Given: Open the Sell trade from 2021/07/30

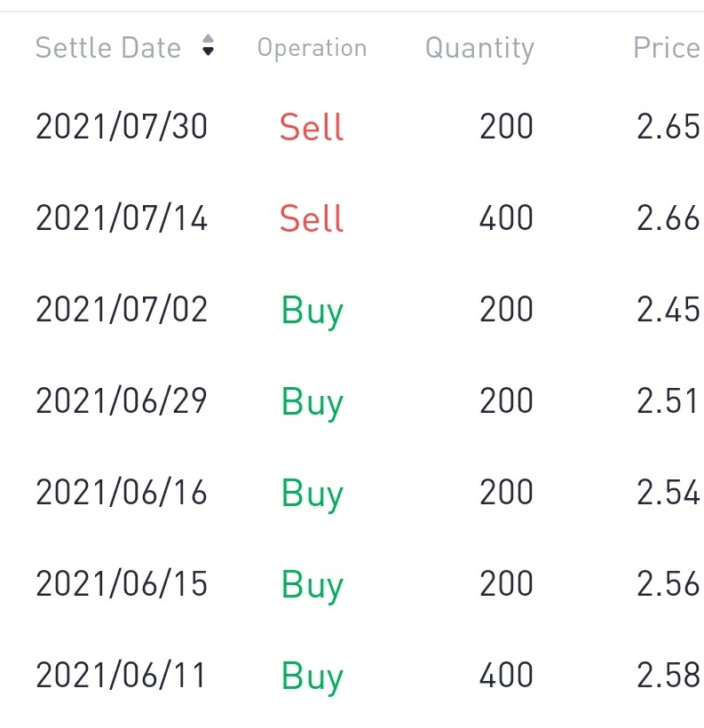Looking at the screenshot, I should point(311,127).
